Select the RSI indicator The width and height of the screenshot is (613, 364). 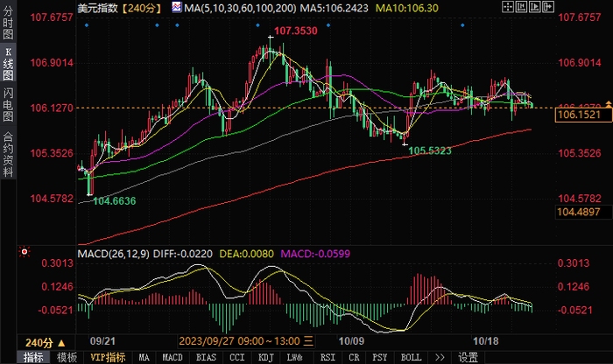pyautogui.click(x=328, y=357)
